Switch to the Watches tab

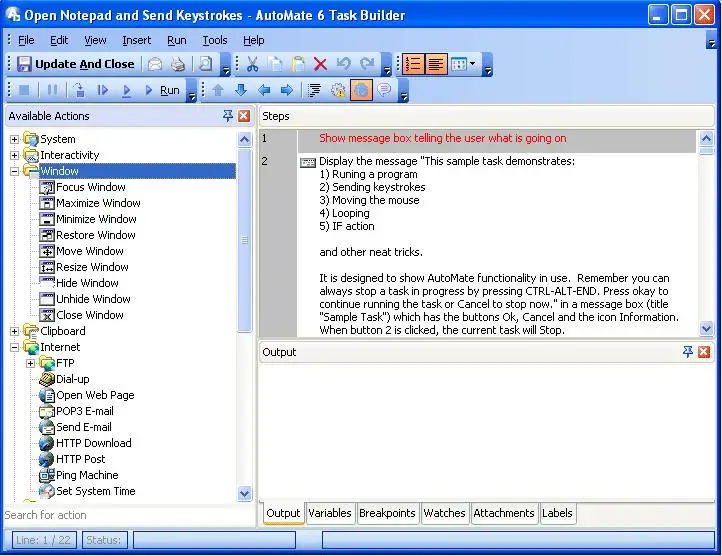point(444,513)
